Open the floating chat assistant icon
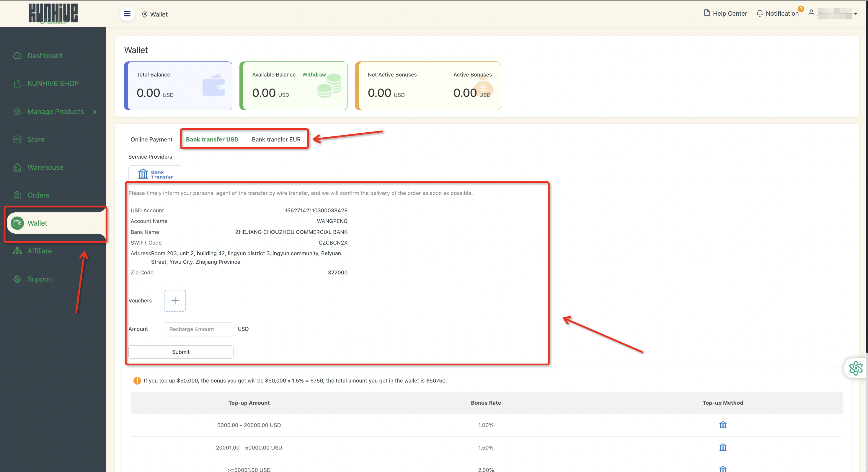This screenshot has width=868, height=472. point(856,368)
